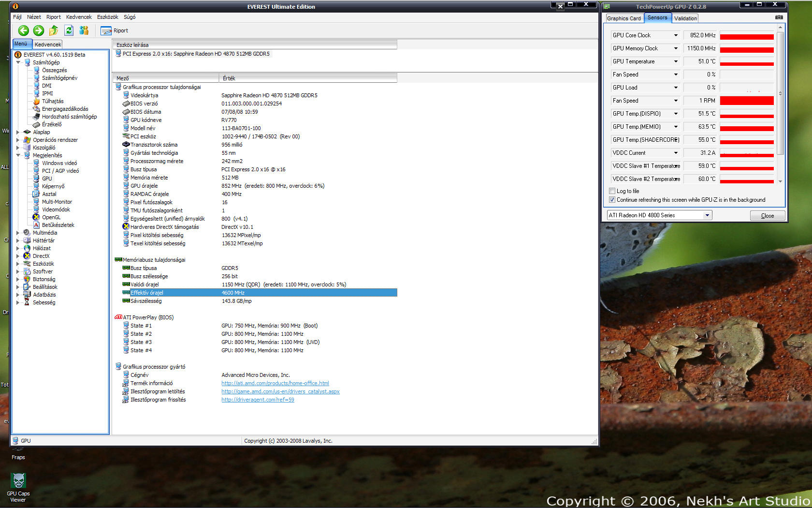Open the GPU Caps Viewer desktop icon
Viewport: 812px width, 508px height.
click(x=18, y=488)
